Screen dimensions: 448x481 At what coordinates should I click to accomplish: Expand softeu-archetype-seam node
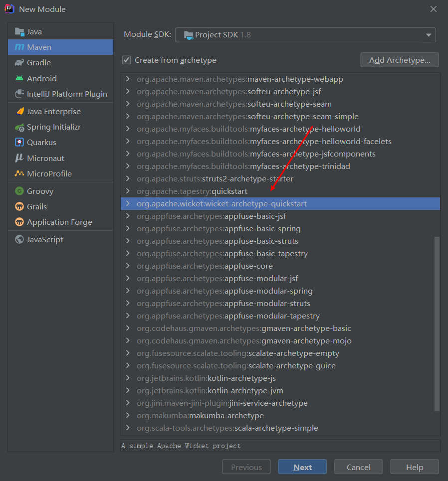[x=128, y=104]
